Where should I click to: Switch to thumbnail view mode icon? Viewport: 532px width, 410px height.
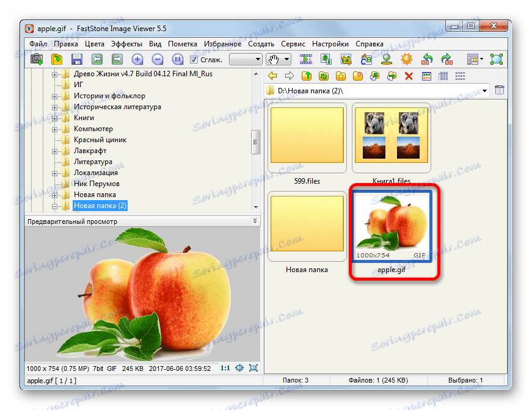click(x=426, y=76)
